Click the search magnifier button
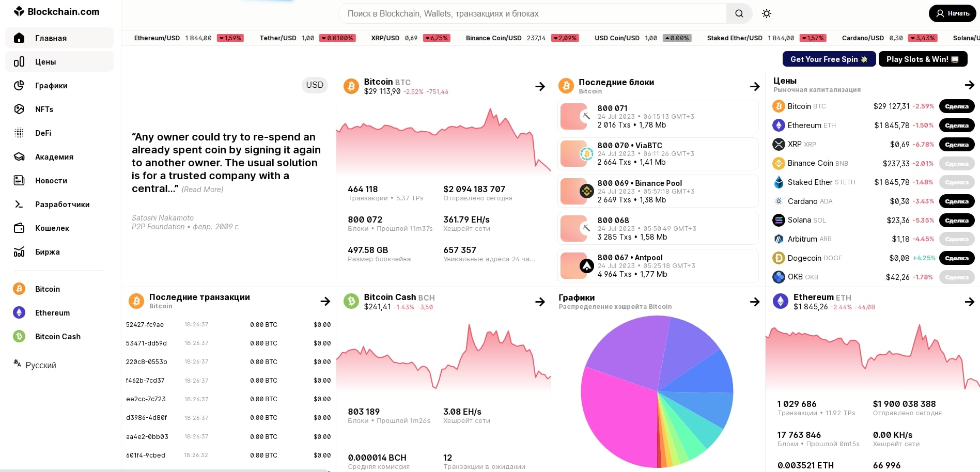The image size is (980, 472). coord(739,13)
